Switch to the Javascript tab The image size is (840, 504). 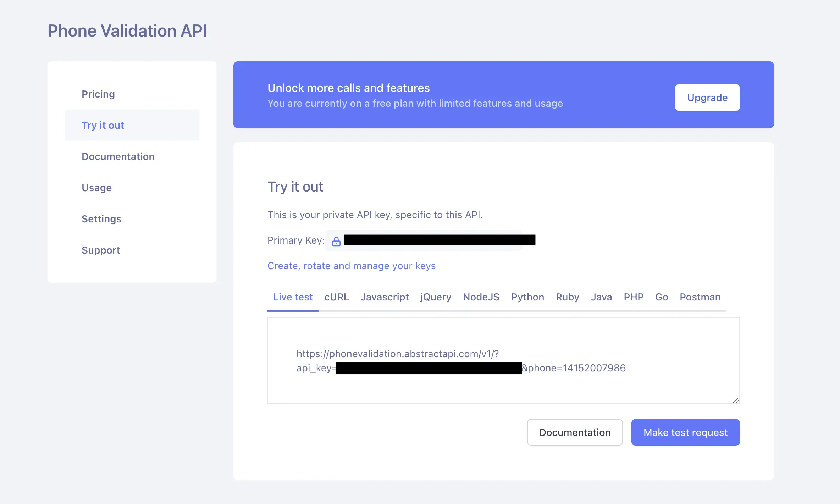(385, 297)
